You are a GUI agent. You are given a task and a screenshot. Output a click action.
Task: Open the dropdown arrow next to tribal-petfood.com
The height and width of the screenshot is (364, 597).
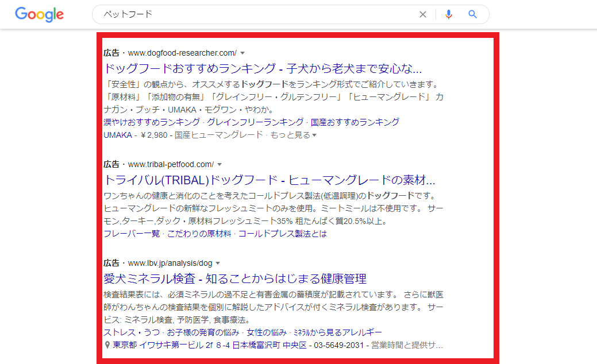[x=219, y=165]
